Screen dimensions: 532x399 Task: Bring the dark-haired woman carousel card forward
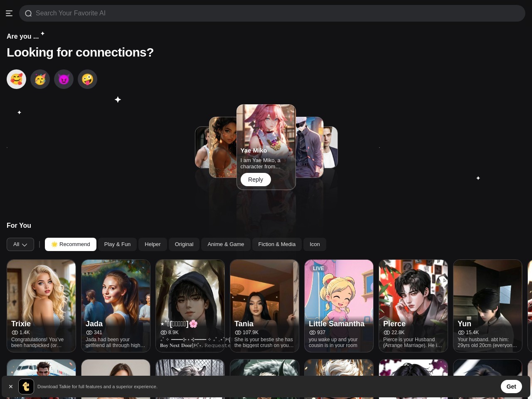(222, 148)
